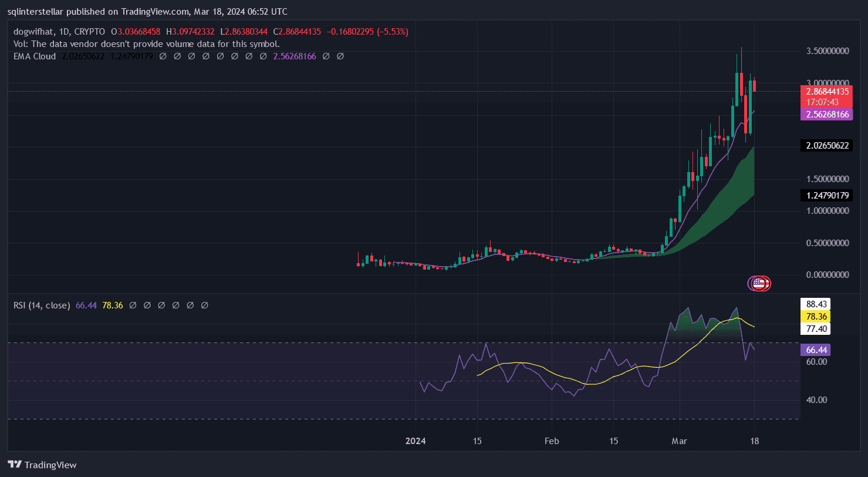Click the purple RSI value 66.44 in legend
This screenshot has width=868, height=477.
pyautogui.click(x=87, y=305)
